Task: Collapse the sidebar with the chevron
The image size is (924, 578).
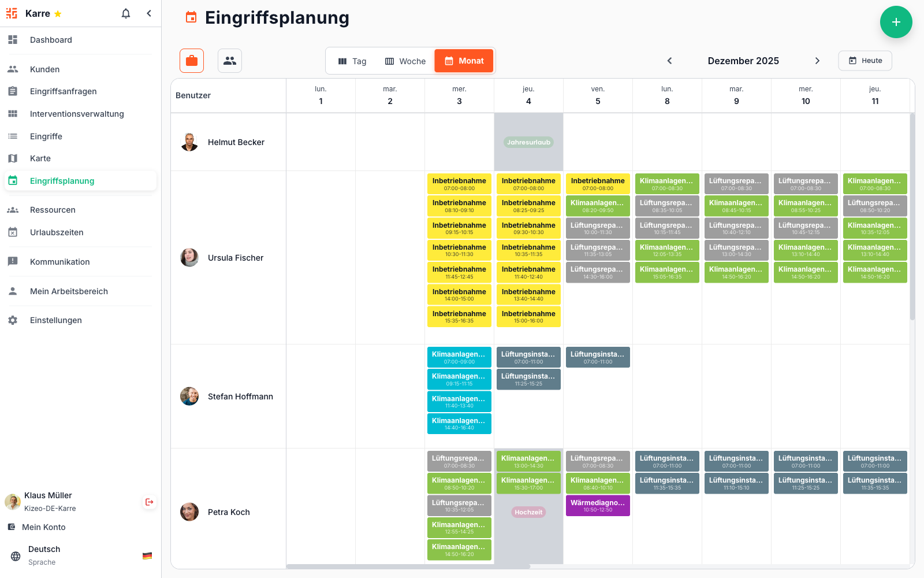Action: coord(149,13)
